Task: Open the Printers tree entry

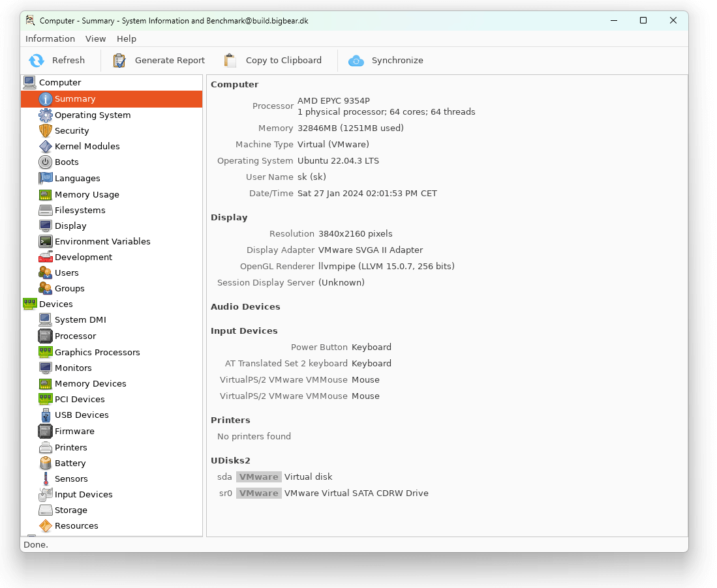Action: click(71, 448)
